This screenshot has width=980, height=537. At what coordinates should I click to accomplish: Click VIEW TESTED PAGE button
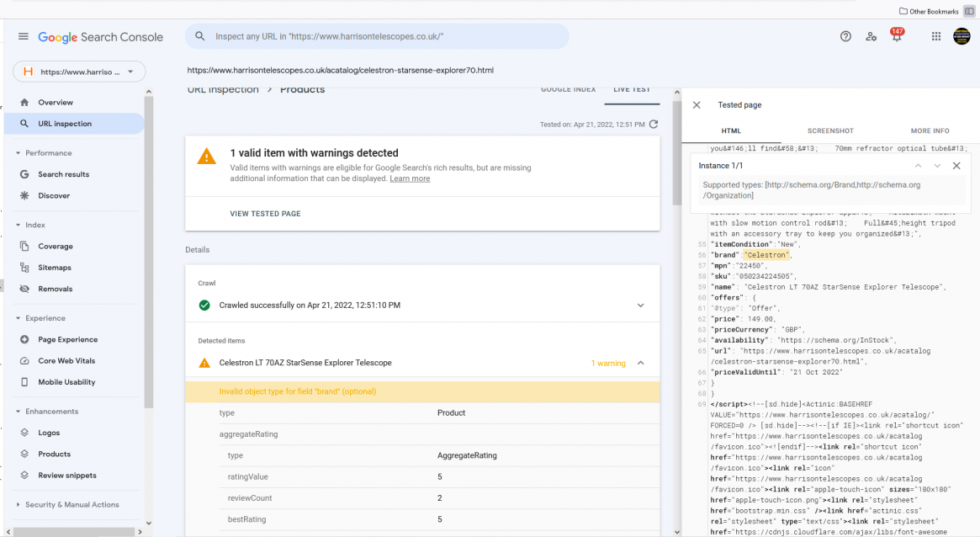tap(265, 214)
